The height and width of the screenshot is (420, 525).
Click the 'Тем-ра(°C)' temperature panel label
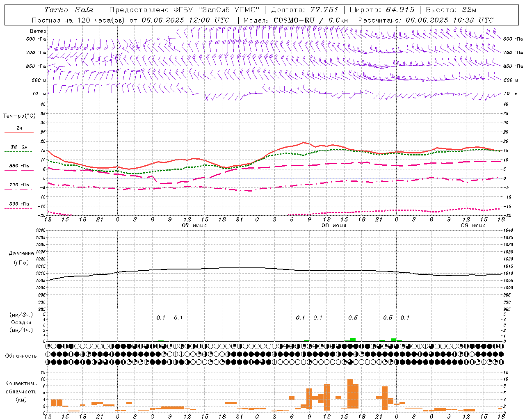click(19, 116)
